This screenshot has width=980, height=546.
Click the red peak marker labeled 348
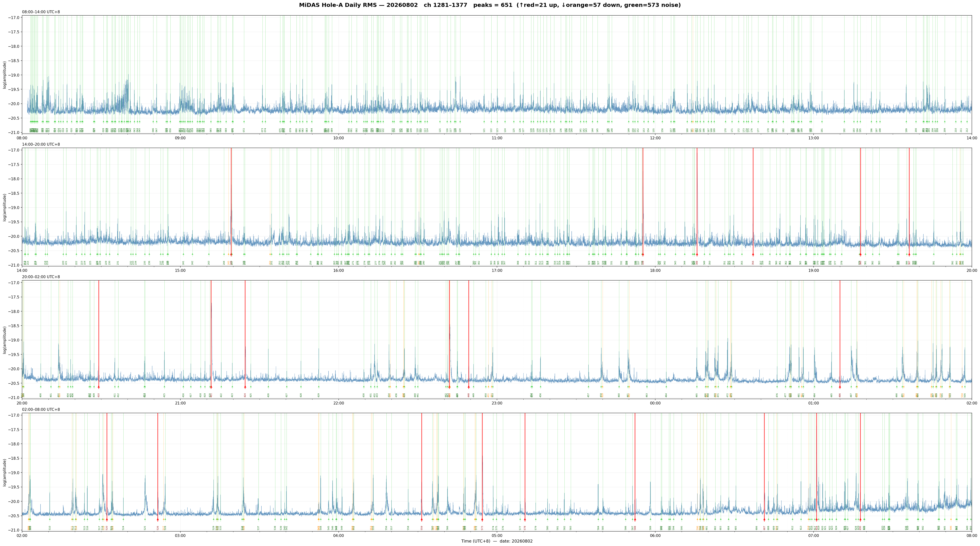tap(697, 254)
